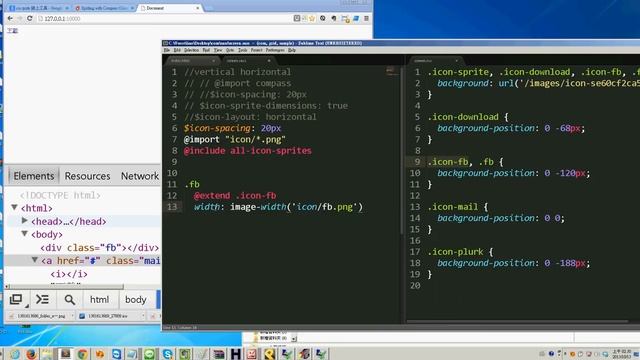Collapse the body node in Elements tree

pyautogui.click(x=24, y=234)
